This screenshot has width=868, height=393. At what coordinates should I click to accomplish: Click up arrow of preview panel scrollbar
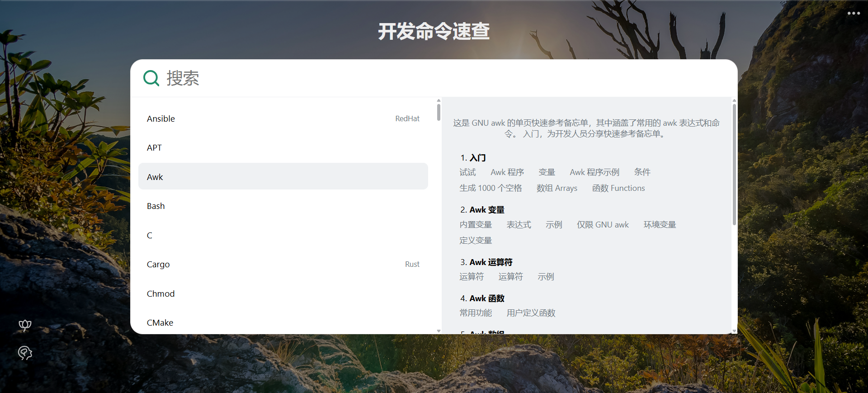pos(734,100)
